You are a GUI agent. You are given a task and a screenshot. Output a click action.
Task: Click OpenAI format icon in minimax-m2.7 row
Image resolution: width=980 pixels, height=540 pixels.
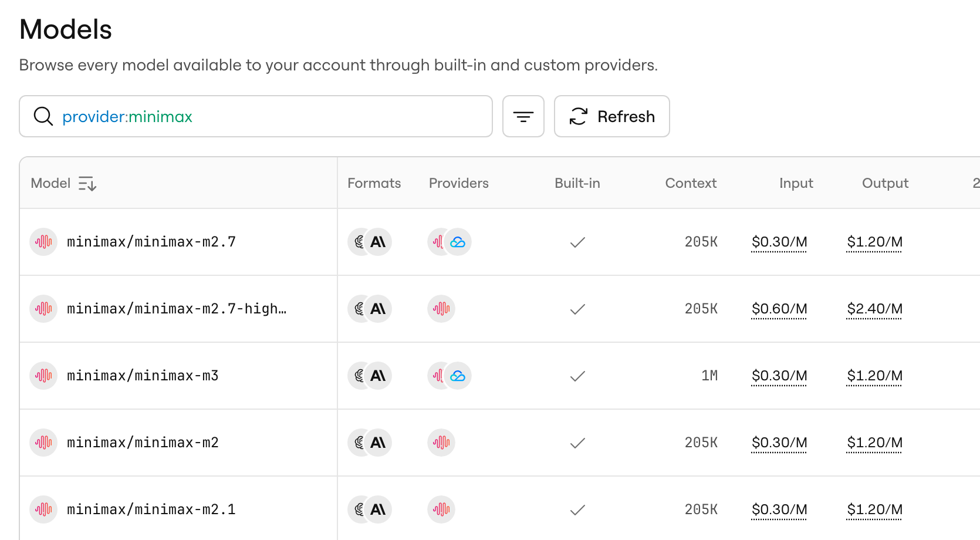359,242
